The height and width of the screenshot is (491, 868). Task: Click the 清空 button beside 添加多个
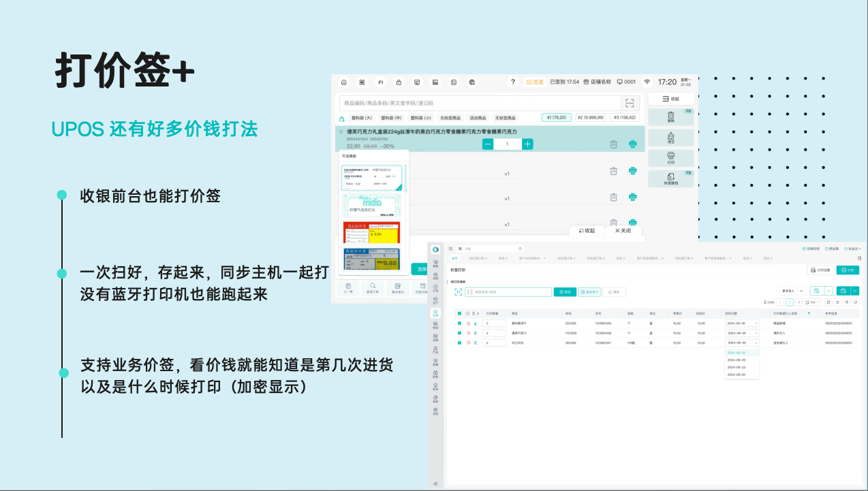click(613, 292)
